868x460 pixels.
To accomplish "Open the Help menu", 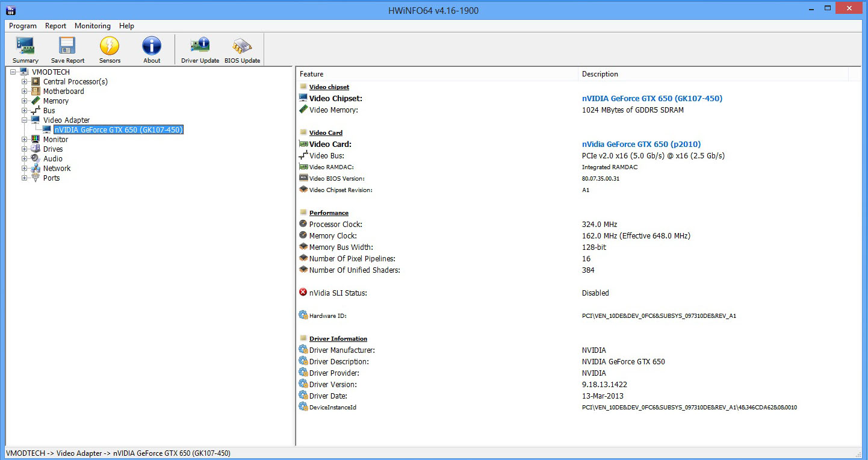I will 126,26.
